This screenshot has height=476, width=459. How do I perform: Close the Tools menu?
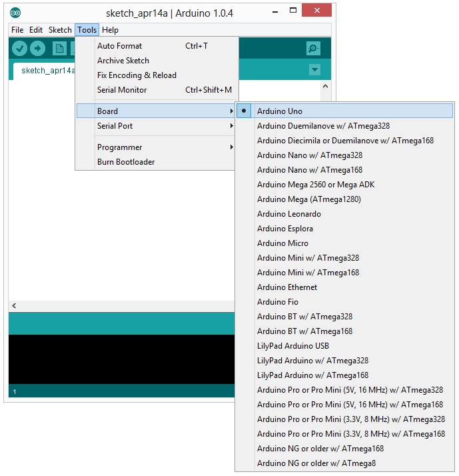tap(87, 30)
